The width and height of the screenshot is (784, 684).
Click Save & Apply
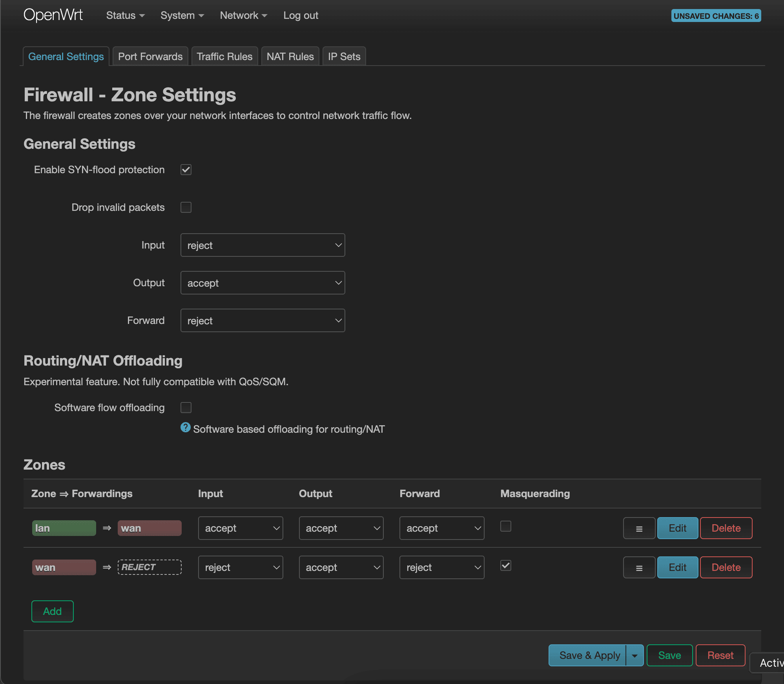tap(587, 655)
